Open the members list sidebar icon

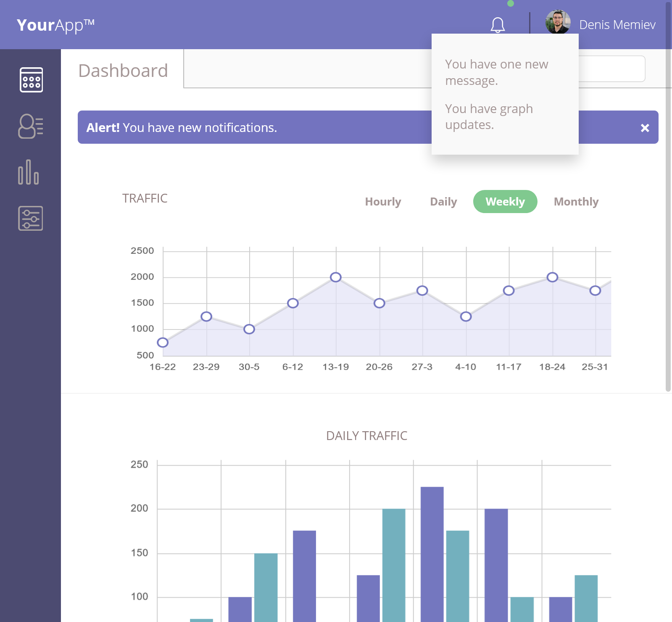click(x=31, y=126)
